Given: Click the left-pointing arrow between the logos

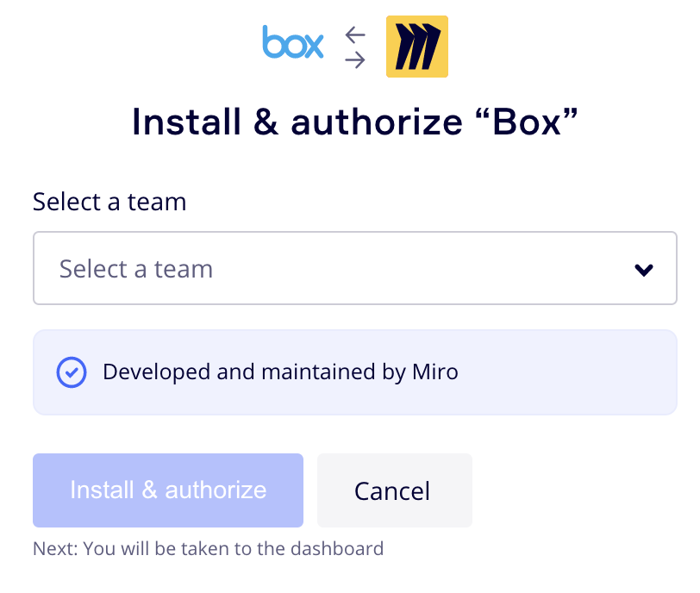Looking at the screenshot, I should point(354,34).
